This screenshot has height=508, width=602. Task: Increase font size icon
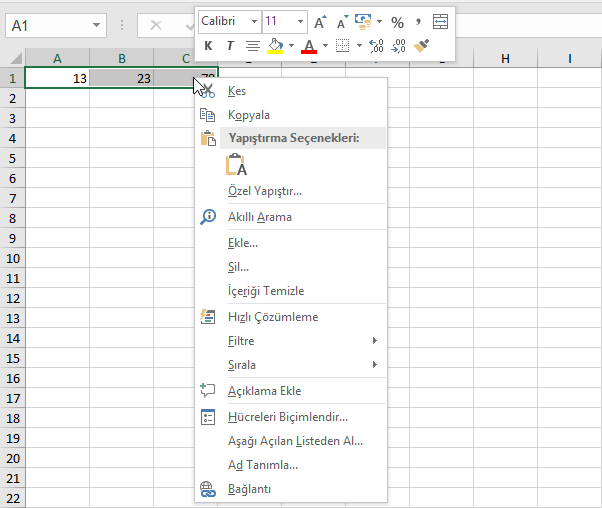coord(320,22)
